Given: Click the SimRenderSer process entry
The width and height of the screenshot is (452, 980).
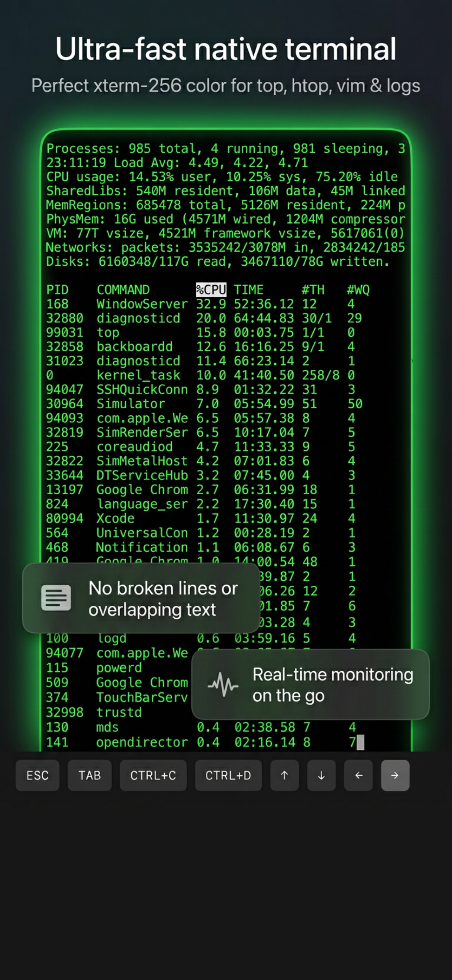Looking at the screenshot, I should [142, 432].
